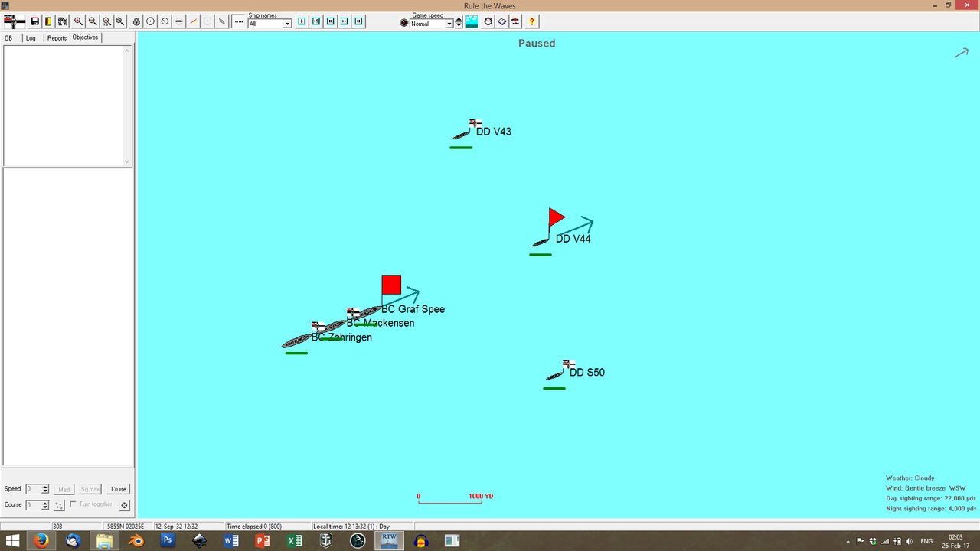
Task: Click the game speed radio indicator
Action: pos(404,22)
